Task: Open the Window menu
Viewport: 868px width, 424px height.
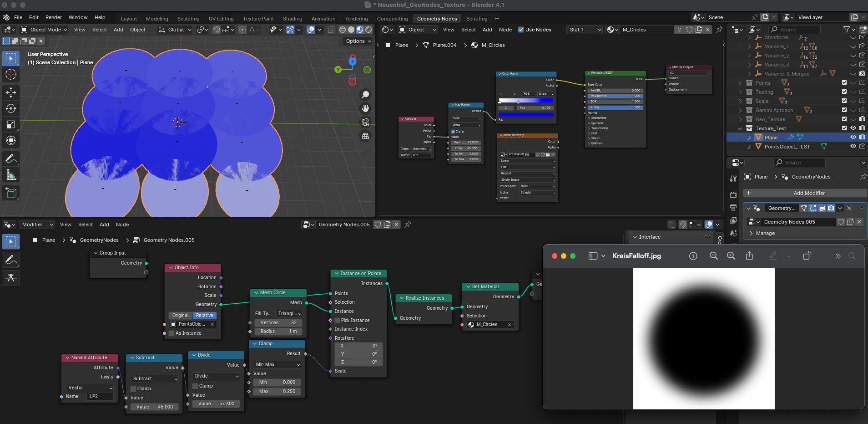Action: [78, 17]
